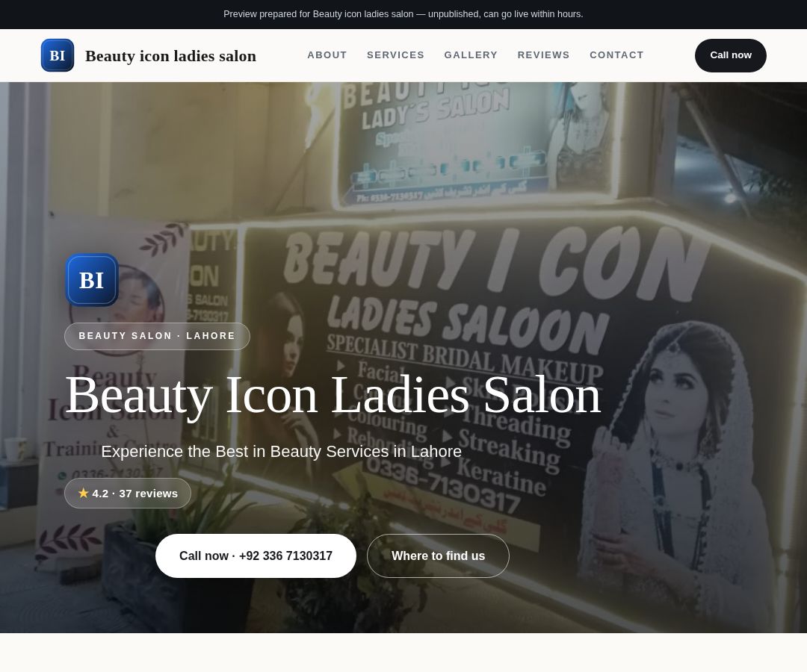Open the About menu item
807x672 pixels.
(x=327, y=55)
